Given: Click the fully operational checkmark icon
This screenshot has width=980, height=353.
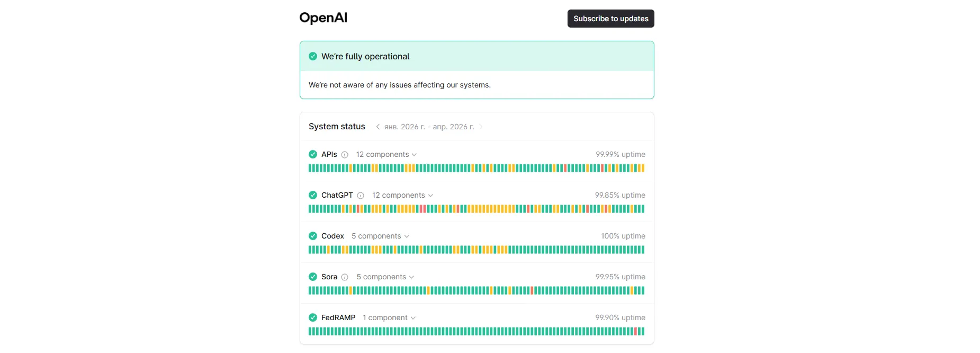Looking at the screenshot, I should [313, 56].
